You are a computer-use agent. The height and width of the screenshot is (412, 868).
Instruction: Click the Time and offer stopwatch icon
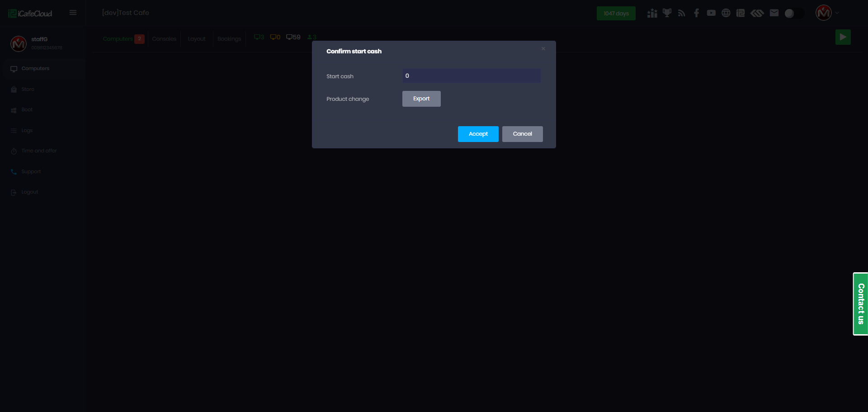(14, 151)
